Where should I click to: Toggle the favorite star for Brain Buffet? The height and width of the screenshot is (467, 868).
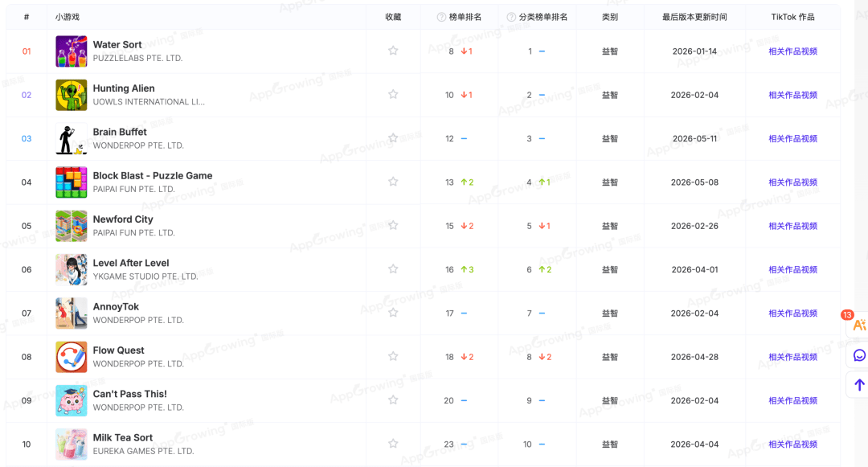click(393, 137)
